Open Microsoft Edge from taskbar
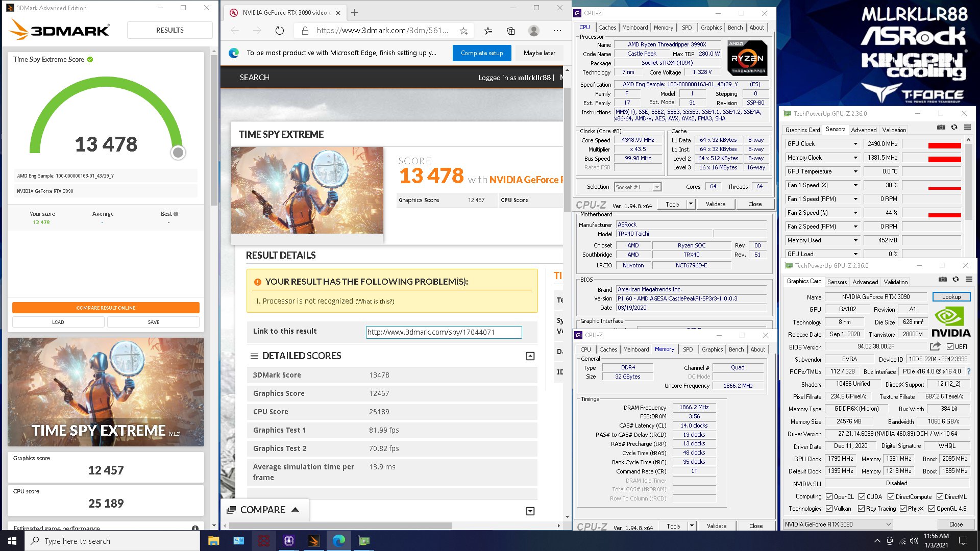Viewport: 980px width, 551px height. point(339,541)
